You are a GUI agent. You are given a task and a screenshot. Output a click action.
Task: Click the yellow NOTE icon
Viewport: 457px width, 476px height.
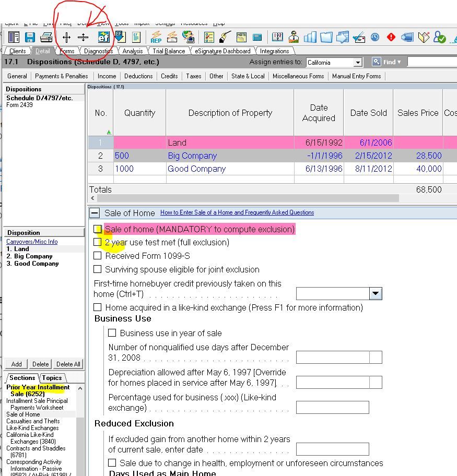click(x=241, y=37)
